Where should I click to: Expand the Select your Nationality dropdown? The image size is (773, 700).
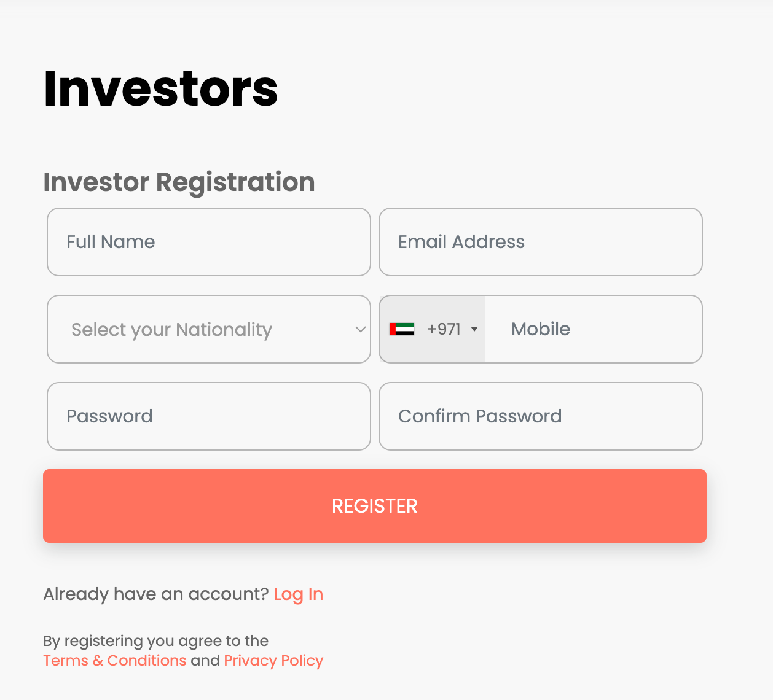pos(209,329)
